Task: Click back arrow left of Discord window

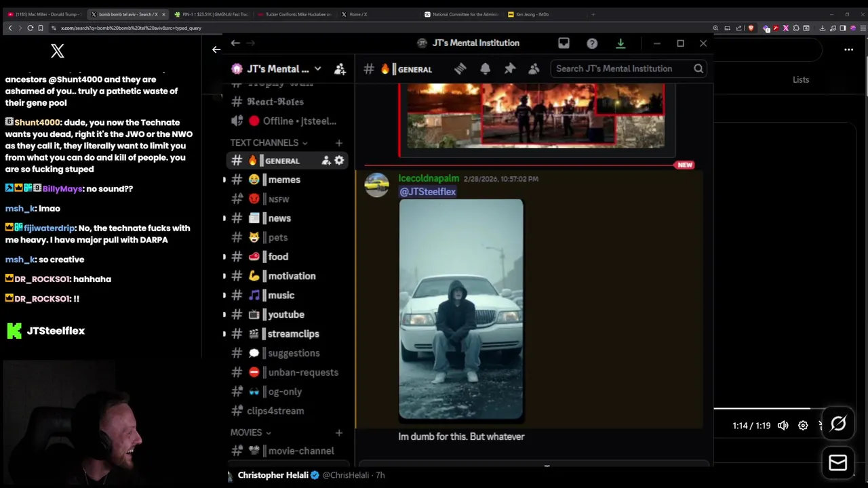Action: (216, 49)
